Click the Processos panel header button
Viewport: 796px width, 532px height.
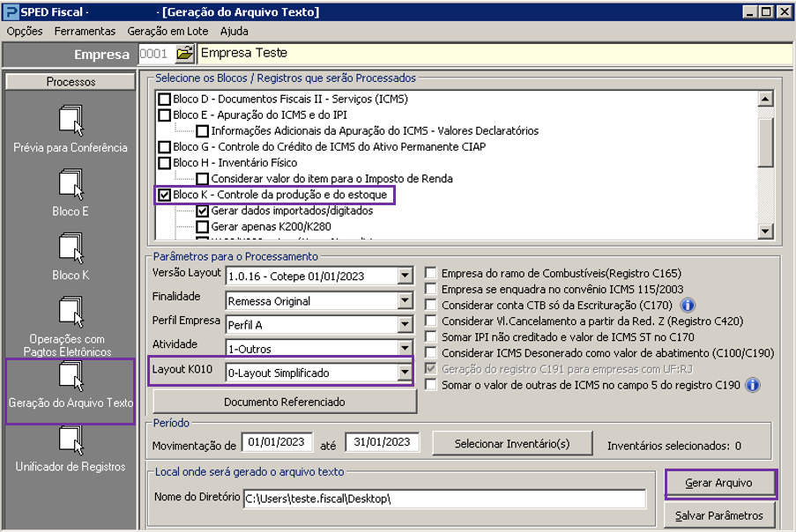coord(71,82)
